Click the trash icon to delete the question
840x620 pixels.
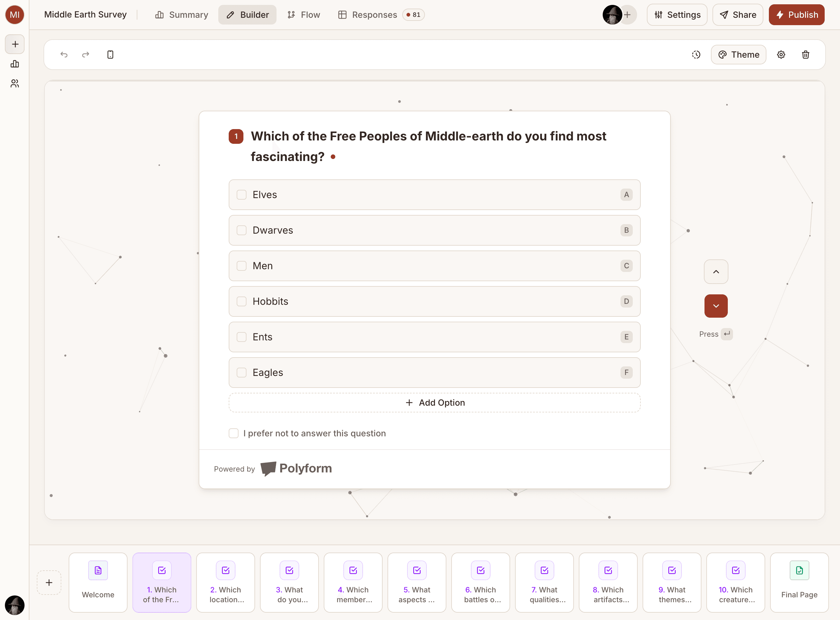click(806, 54)
